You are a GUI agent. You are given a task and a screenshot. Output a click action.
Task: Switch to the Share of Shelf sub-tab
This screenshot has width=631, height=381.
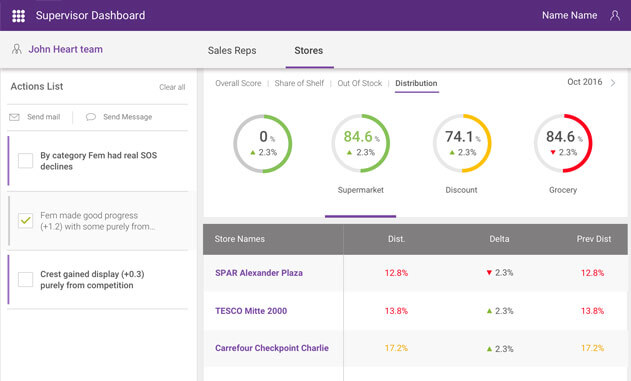pyautogui.click(x=299, y=83)
